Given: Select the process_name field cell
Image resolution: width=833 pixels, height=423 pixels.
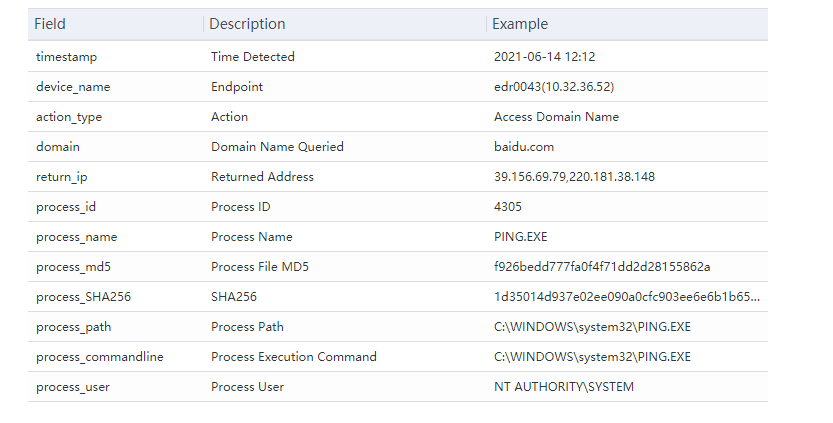Looking at the screenshot, I should click(76, 237).
